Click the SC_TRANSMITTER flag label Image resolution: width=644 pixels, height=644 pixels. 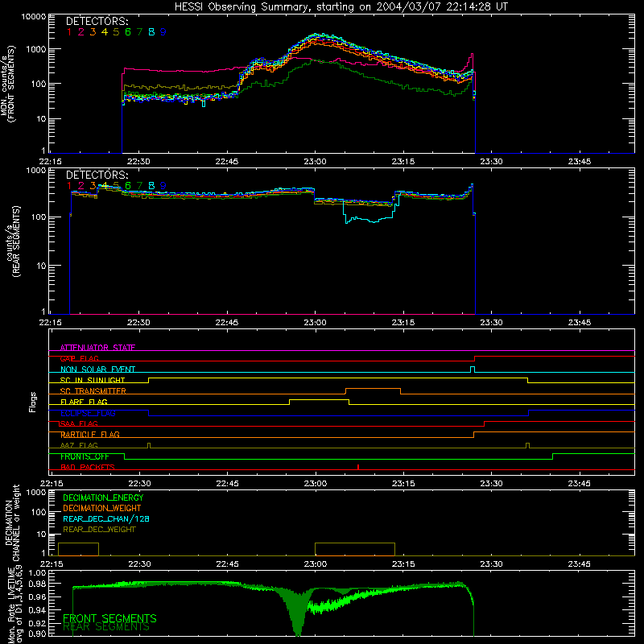click(93, 391)
